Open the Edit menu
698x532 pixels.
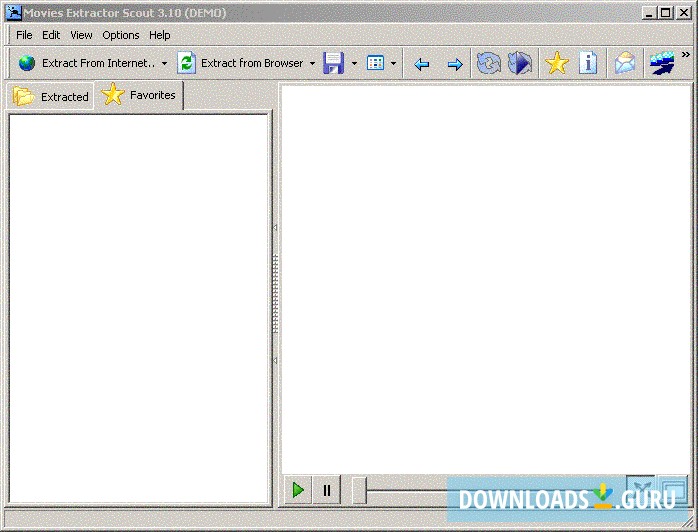tap(51, 35)
